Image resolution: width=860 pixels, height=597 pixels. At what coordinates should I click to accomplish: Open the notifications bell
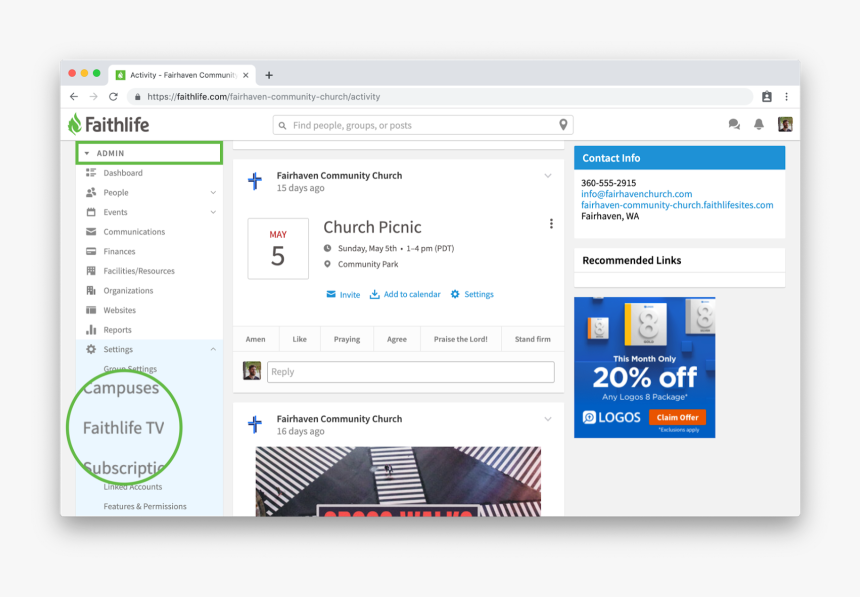coord(759,125)
